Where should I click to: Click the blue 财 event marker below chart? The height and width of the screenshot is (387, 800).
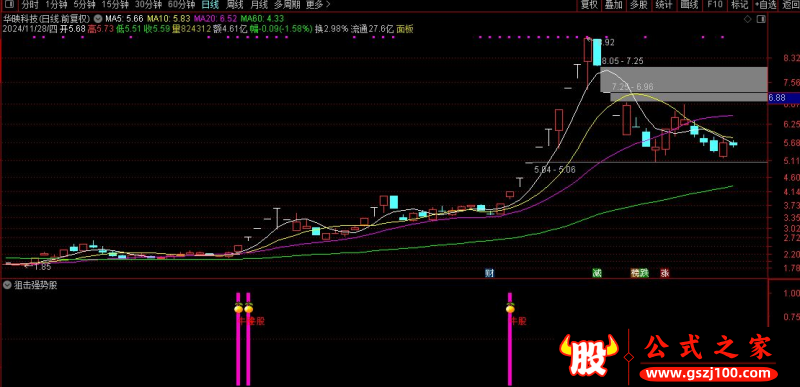click(489, 273)
